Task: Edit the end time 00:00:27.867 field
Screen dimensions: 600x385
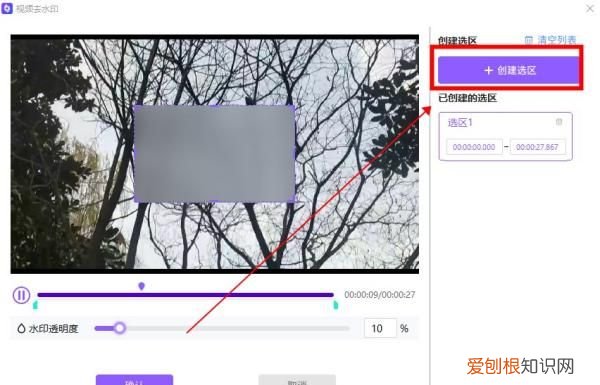Action: coord(537,147)
